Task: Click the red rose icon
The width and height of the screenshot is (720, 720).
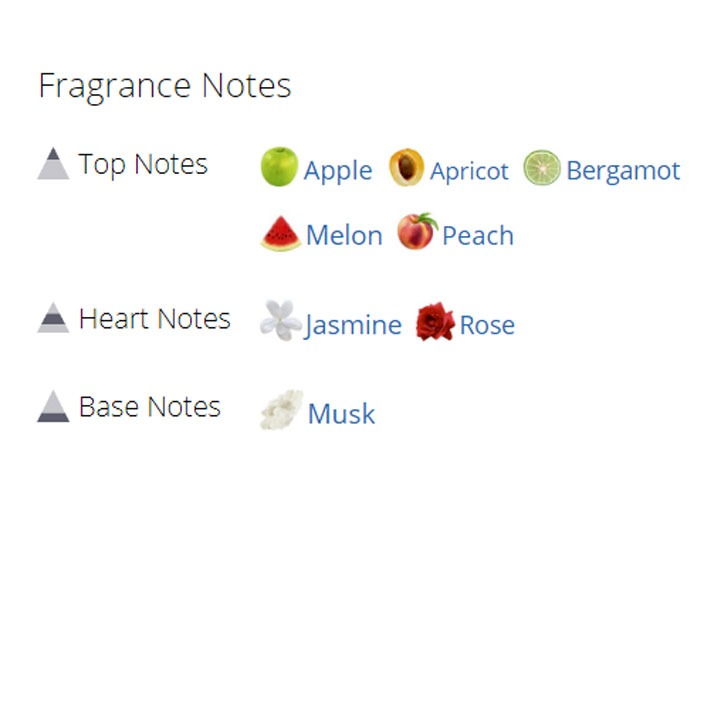Action: 434,322
